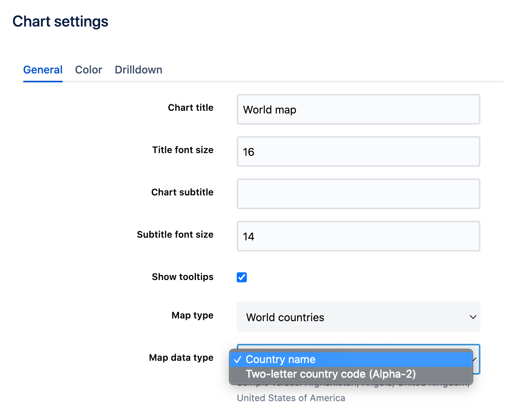The width and height of the screenshot is (522, 420).
Task: Uncheck the Show tooltips checkbox
Action: click(242, 277)
